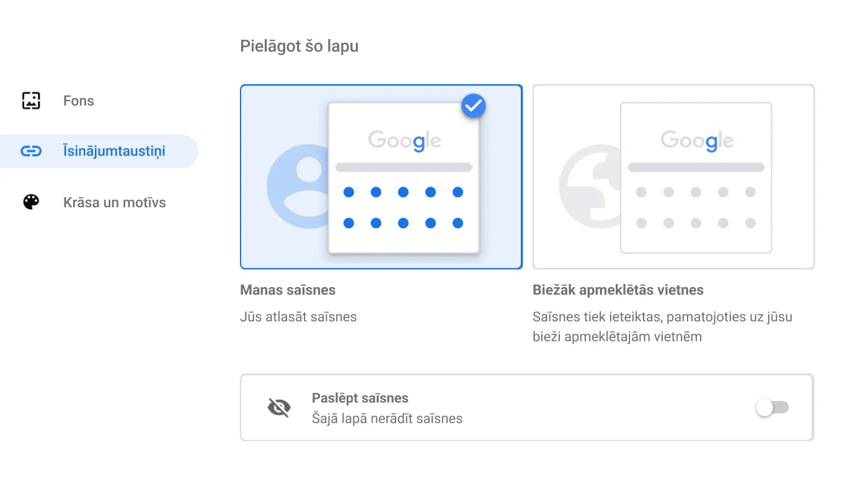Click the Biežāk apmeklētās vietnes label
The width and height of the screenshot is (868, 488).
[x=618, y=290]
